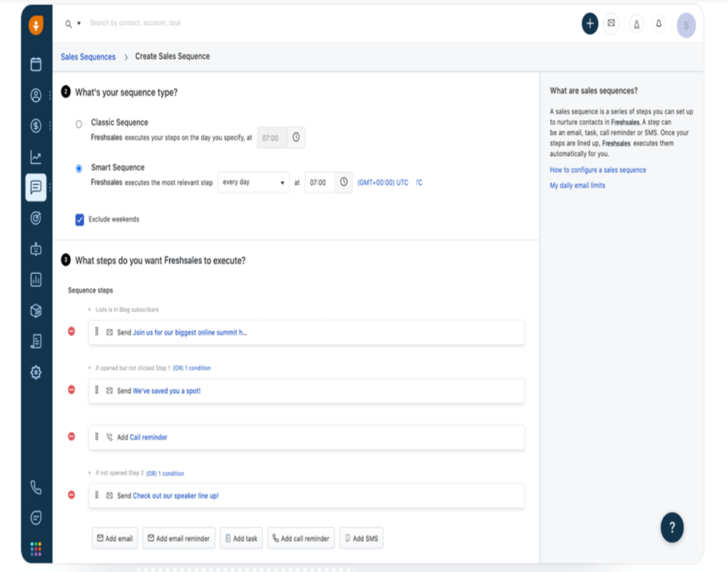The image size is (728, 572).
Task: Open the search type dropdown arrow
Action: point(79,23)
